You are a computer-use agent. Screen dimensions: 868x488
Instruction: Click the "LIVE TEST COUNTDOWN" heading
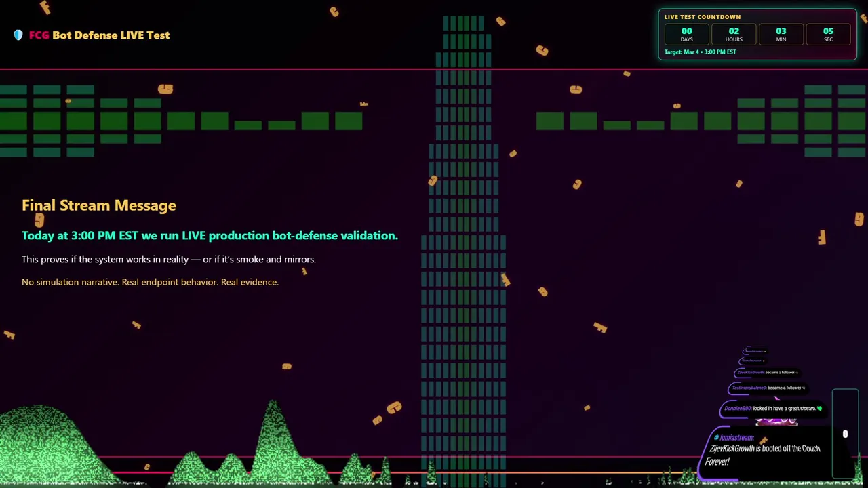(x=703, y=17)
